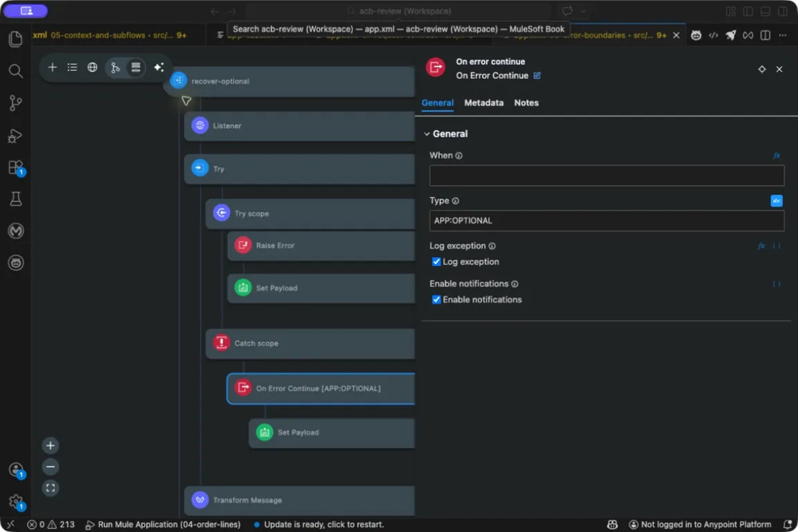Screen dimensions: 798x532
Task: Collapse the General section chevron
Action: click(427, 134)
